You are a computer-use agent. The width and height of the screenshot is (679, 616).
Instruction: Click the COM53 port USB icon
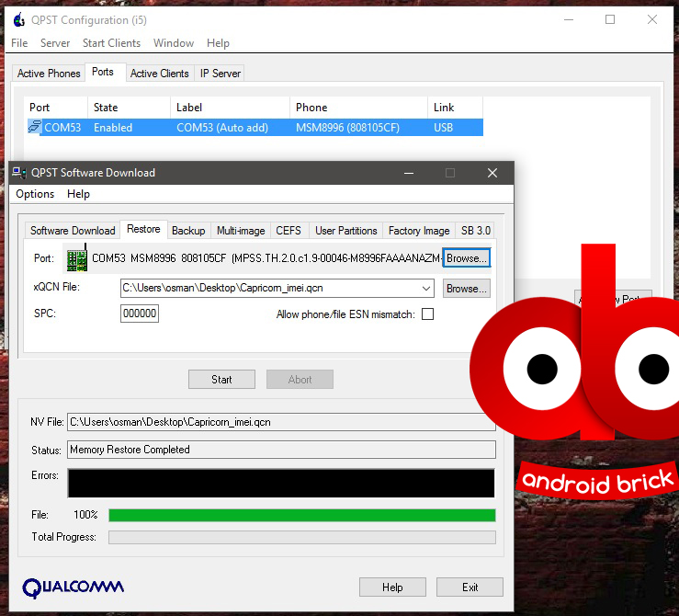(35, 128)
